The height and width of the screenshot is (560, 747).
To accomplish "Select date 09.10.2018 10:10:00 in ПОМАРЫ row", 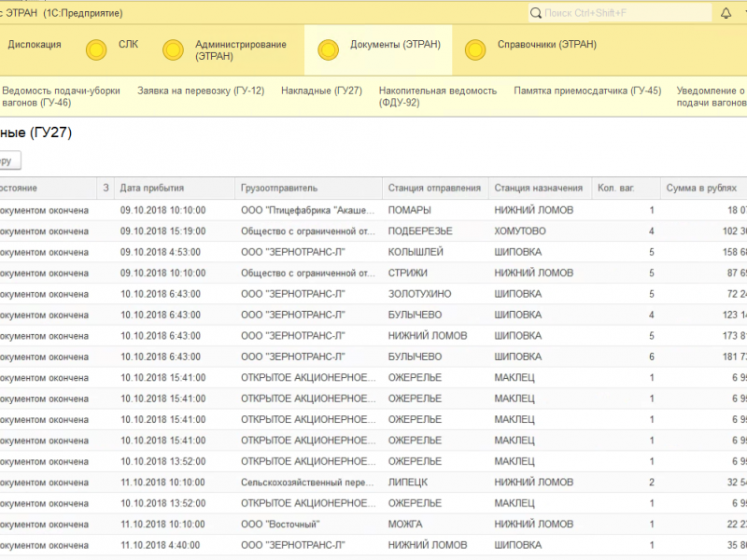I will pos(162,210).
